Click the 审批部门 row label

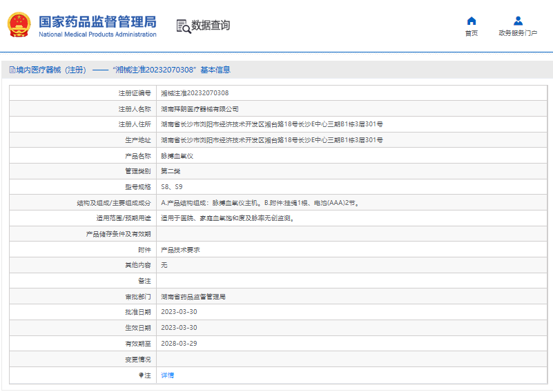(x=138, y=297)
